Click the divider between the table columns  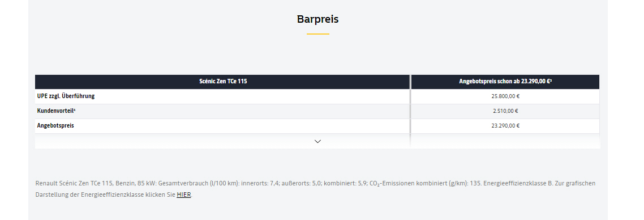pos(410,111)
